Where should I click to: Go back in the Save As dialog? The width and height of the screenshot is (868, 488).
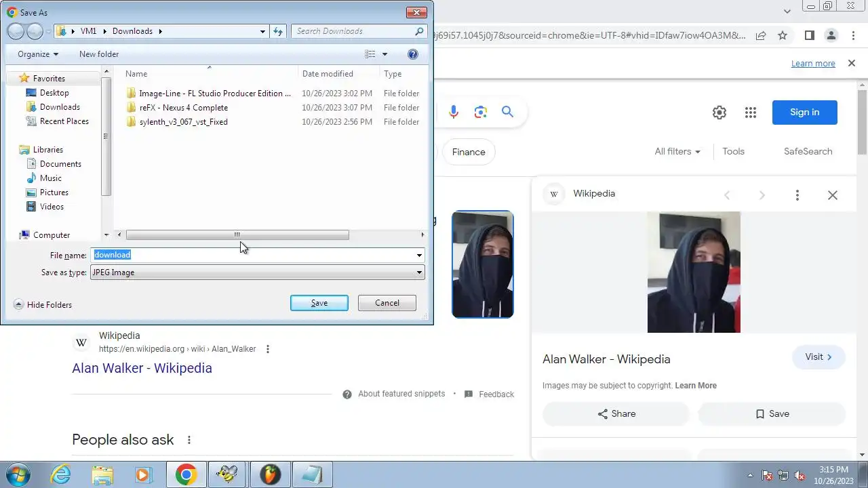point(16,31)
